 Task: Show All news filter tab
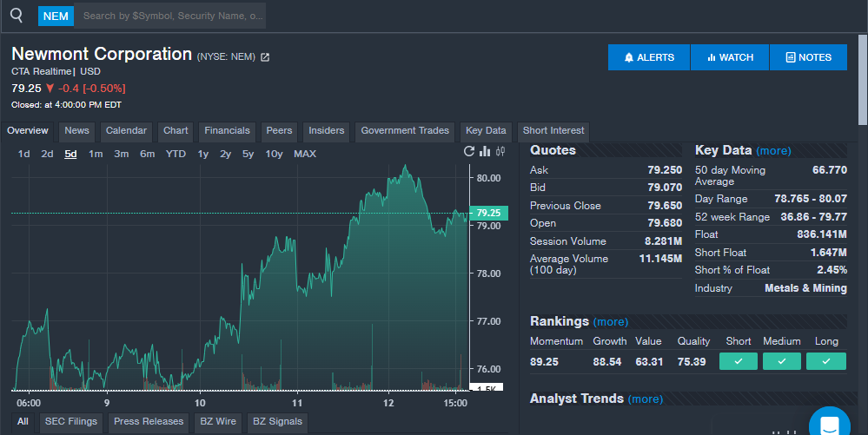tap(23, 422)
